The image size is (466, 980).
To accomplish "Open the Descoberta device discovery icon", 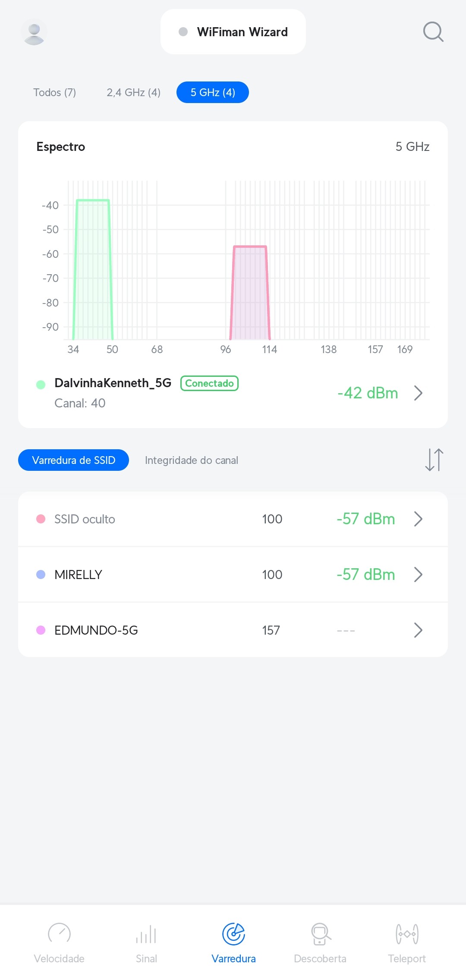I will click(320, 934).
